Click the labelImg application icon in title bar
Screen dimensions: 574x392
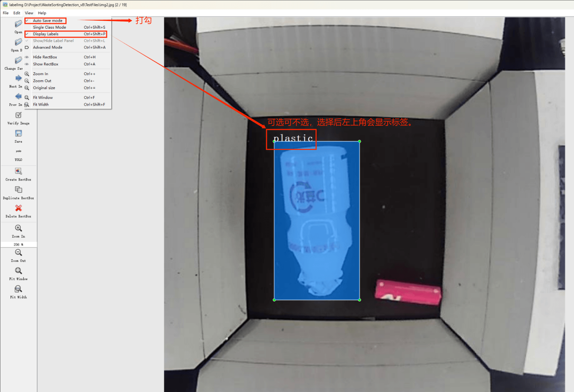coord(5,5)
